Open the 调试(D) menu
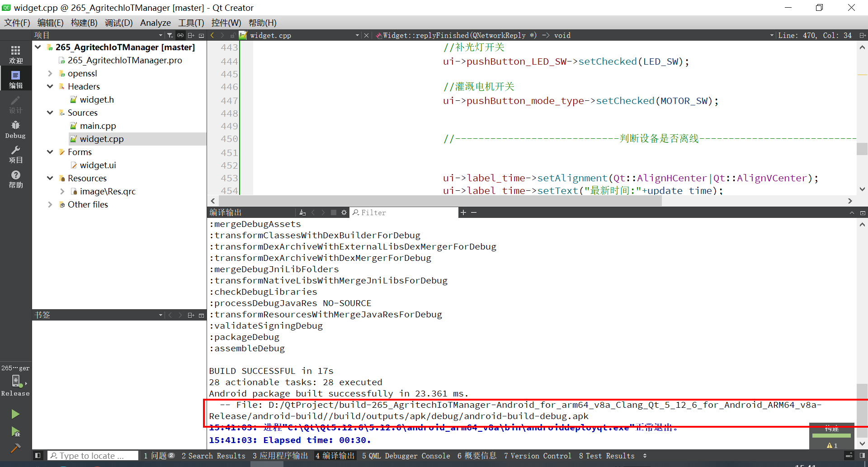This screenshot has width=868, height=467. point(119,23)
